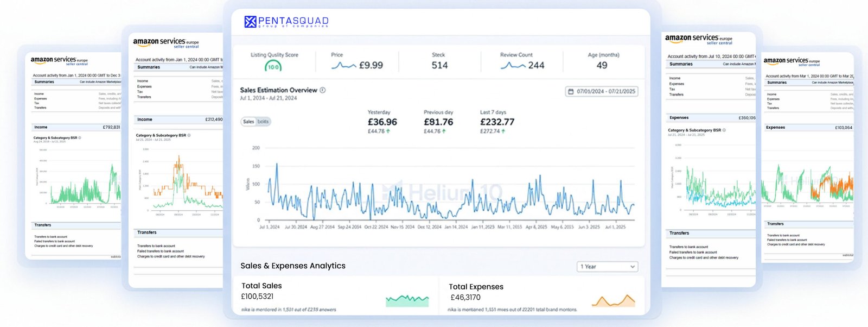Select the Yesterday £36.96 sales figure
The image size is (868, 327).
[x=382, y=122]
